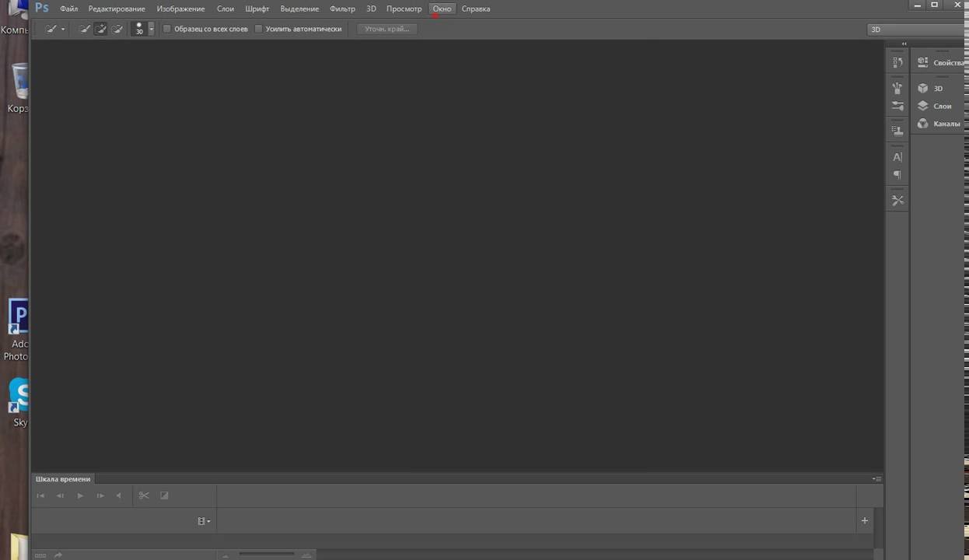Viewport: 969px width, 560px height.
Task: Open the Файл menu
Action: 68,9
